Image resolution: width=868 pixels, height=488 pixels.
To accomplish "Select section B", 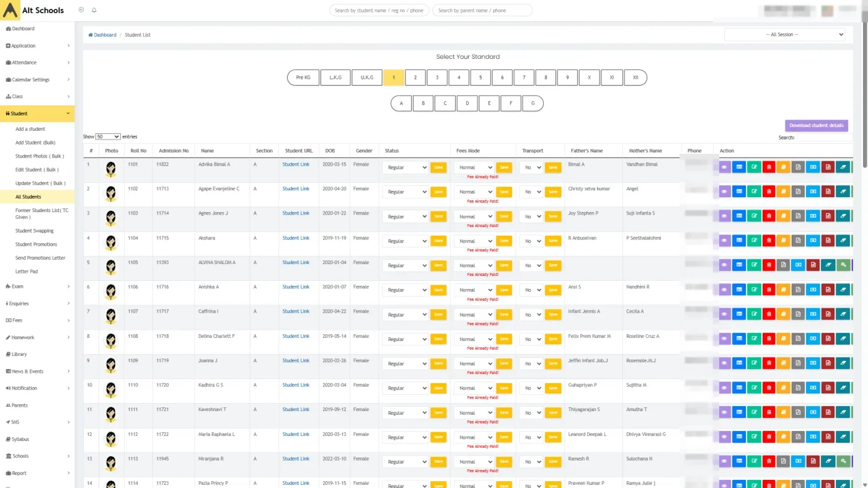I will [x=423, y=103].
